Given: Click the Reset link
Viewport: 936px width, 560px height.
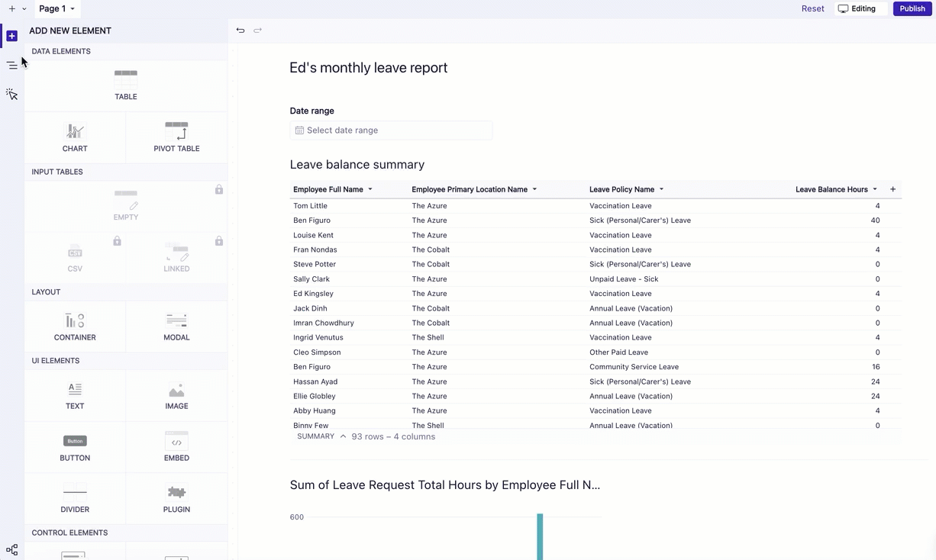Looking at the screenshot, I should click(x=812, y=8).
